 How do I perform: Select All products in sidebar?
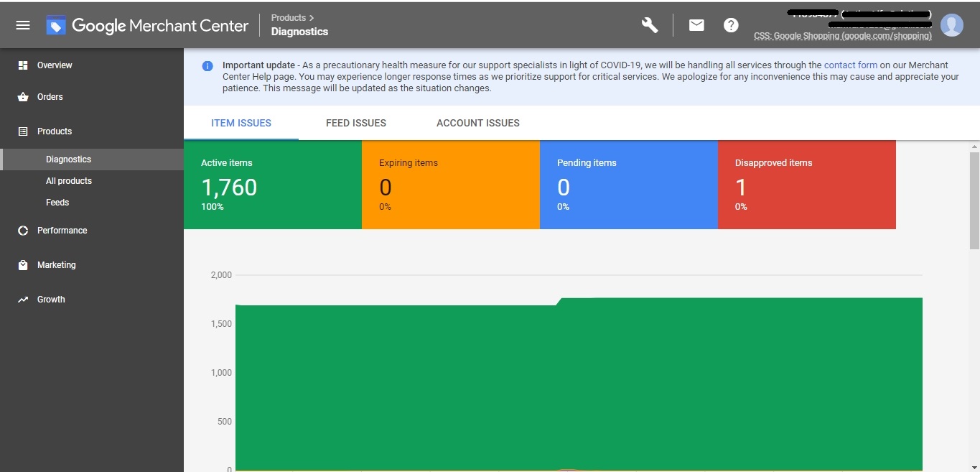tap(69, 181)
